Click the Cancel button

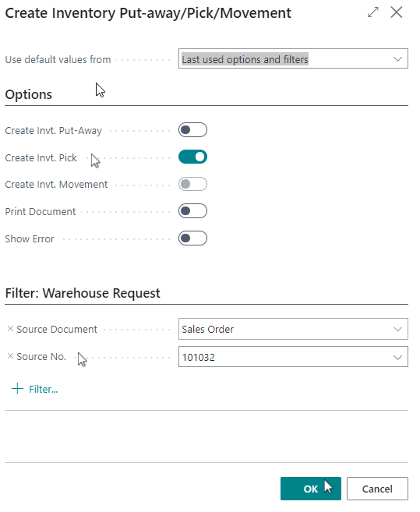coord(377,489)
